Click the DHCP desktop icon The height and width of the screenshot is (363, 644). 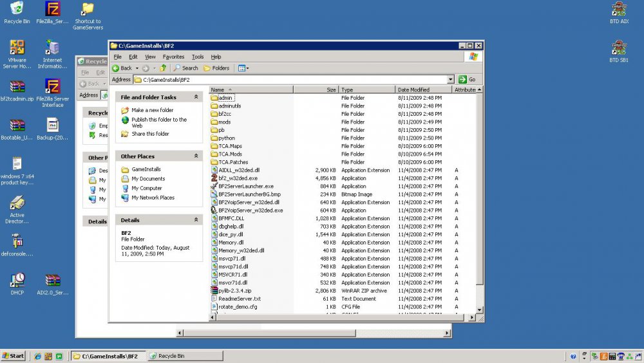point(17,280)
